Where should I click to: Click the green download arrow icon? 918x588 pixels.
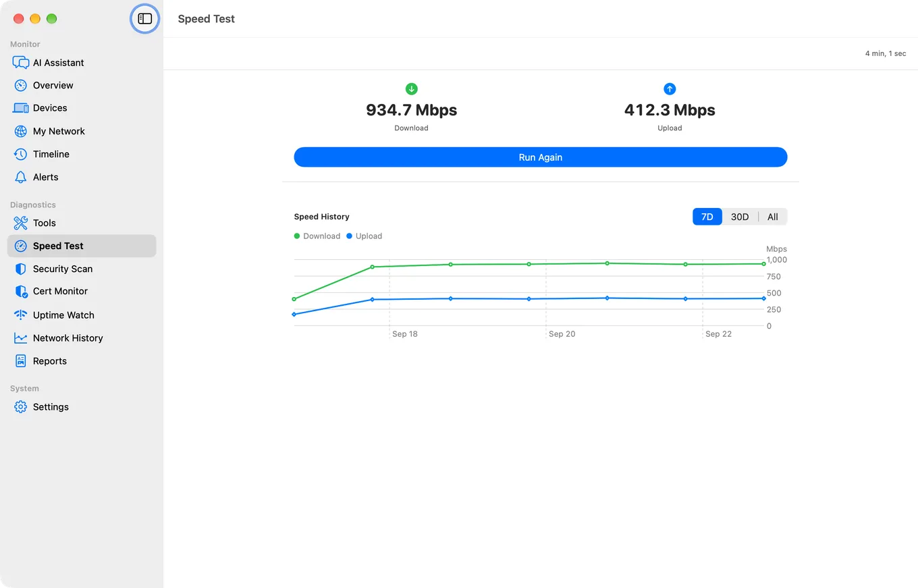411,89
